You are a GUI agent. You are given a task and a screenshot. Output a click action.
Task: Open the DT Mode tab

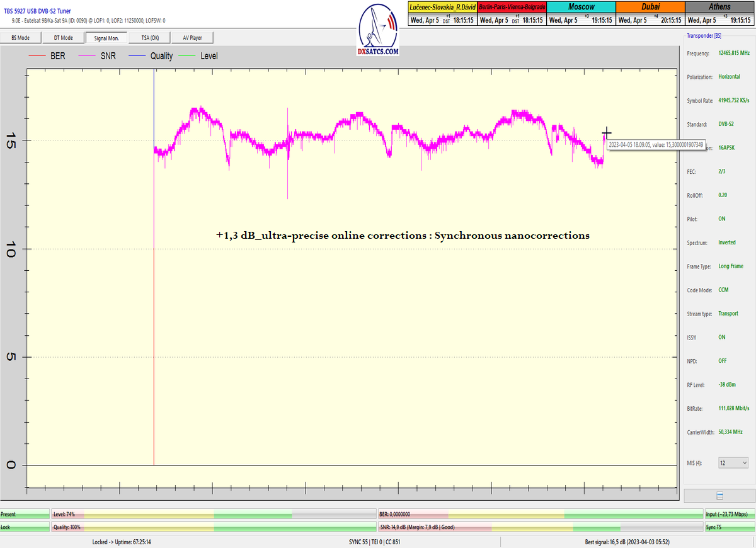63,38
